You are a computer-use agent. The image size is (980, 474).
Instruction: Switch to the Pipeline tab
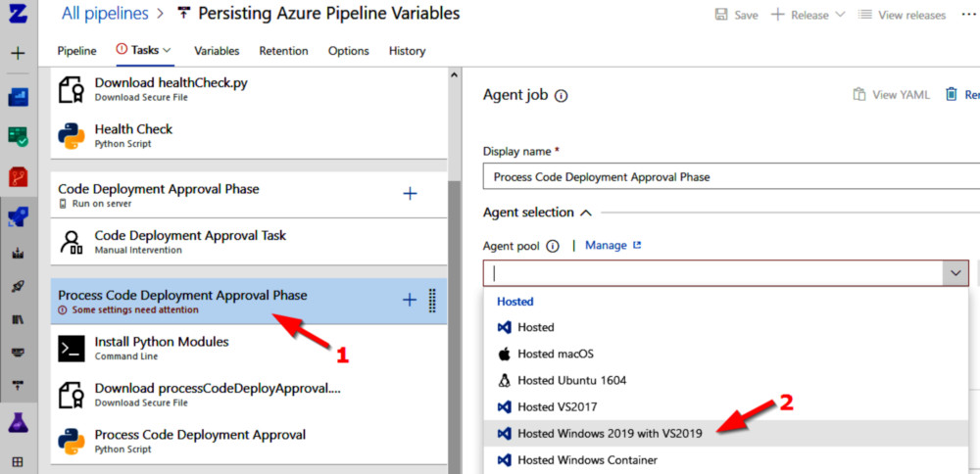(x=76, y=51)
